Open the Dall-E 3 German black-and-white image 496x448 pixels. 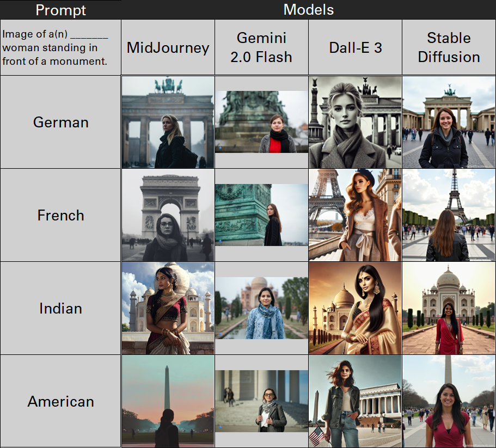(x=355, y=122)
